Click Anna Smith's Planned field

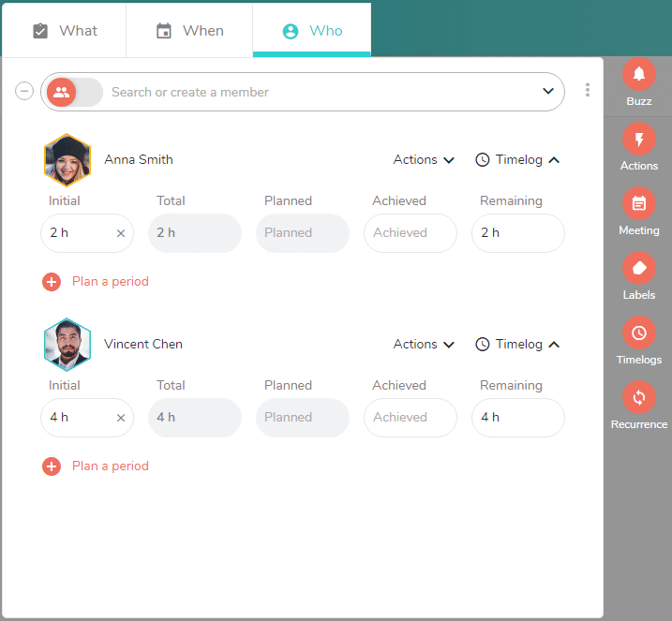(303, 233)
